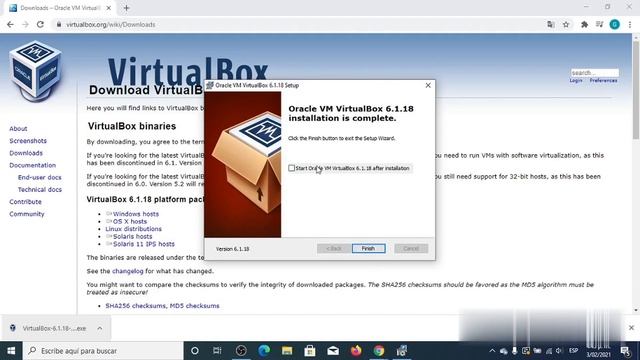This screenshot has height=360, width=640.
Task: Bookmark this page with the star icon
Action: coord(566,24)
